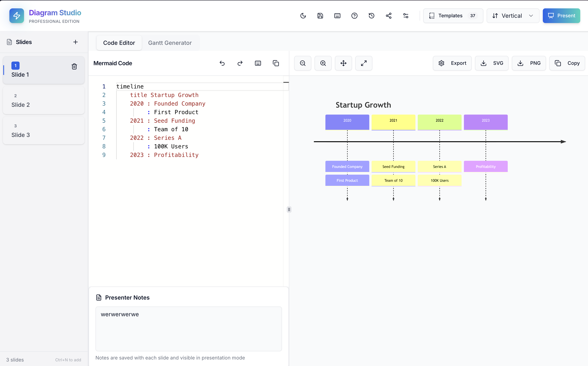Open the Templates gallery
The image size is (588, 366).
click(453, 15)
